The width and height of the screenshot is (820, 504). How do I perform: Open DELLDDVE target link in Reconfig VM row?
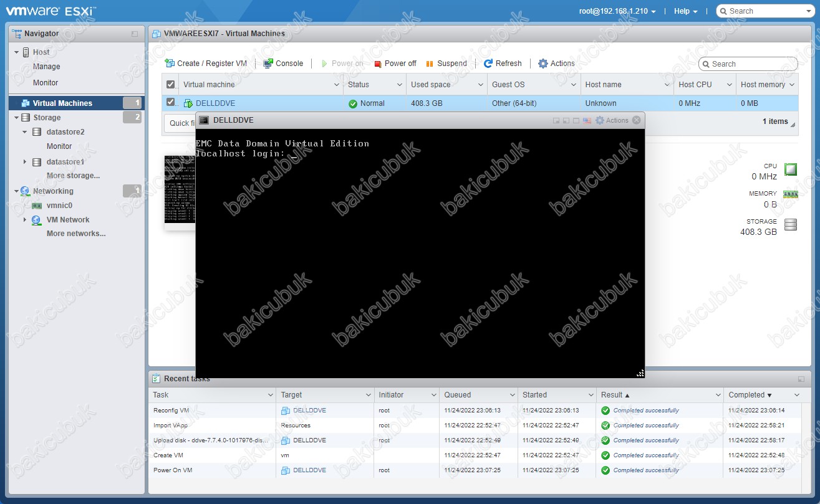309,411
